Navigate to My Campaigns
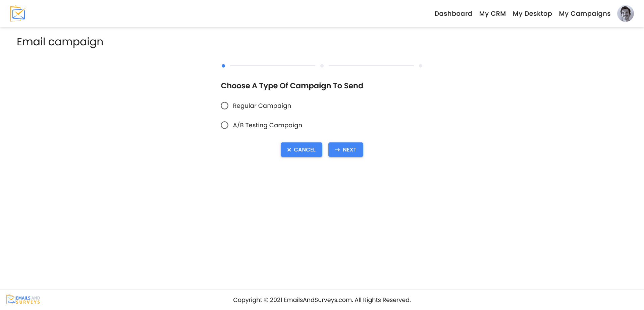This screenshot has height=310, width=644. 585,13
